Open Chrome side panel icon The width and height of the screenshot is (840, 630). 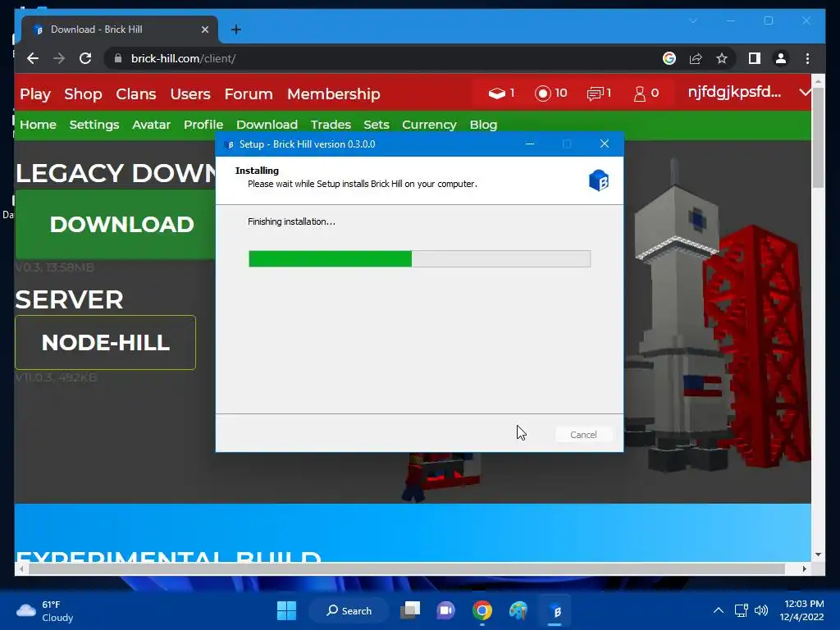(x=755, y=58)
